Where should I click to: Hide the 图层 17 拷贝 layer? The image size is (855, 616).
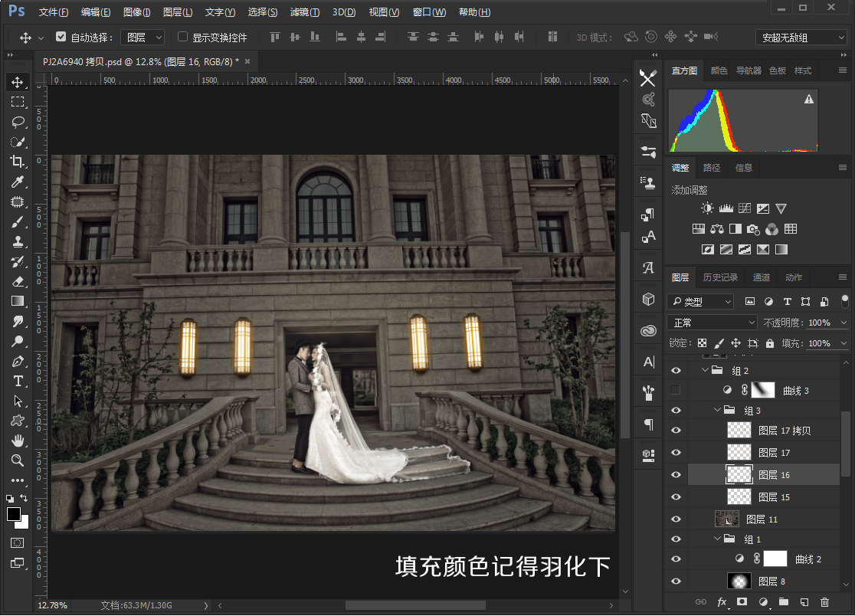(676, 430)
